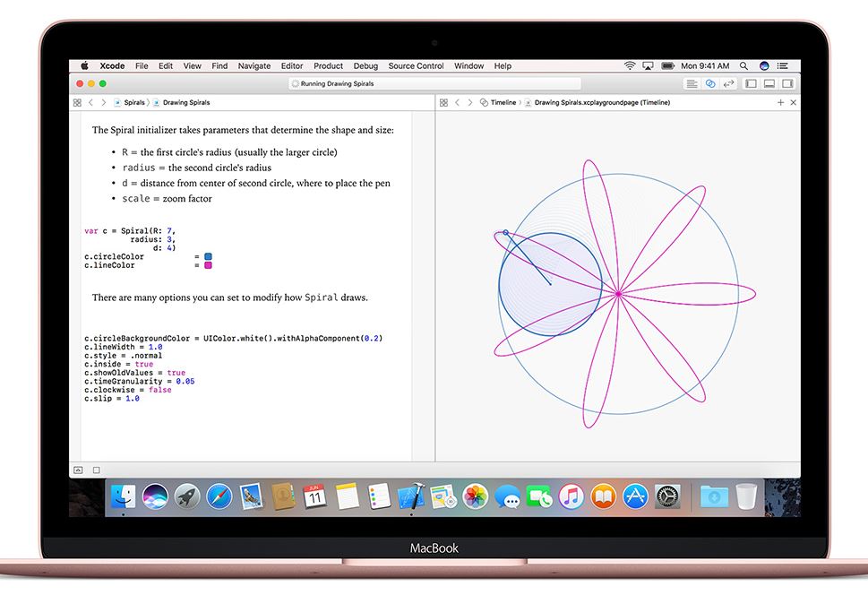Go back in the left editor history

tap(90, 103)
